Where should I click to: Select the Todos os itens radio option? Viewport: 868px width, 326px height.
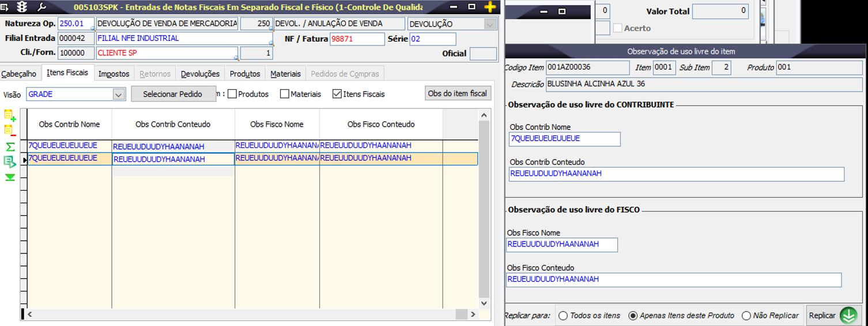(563, 316)
